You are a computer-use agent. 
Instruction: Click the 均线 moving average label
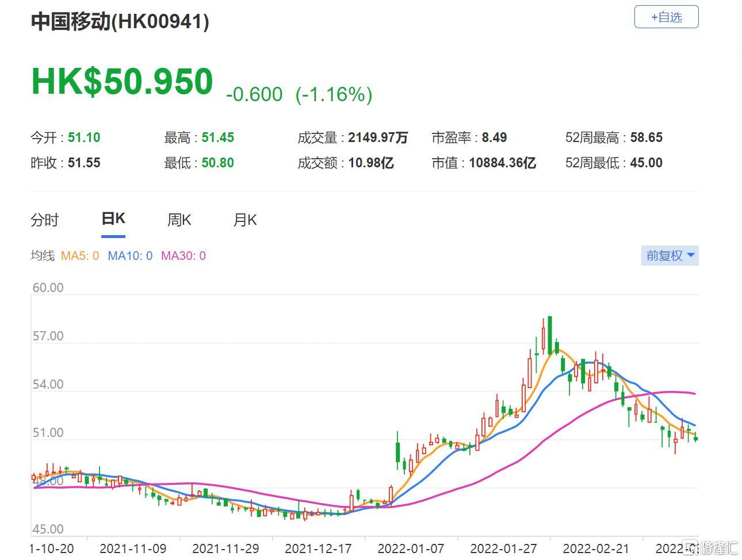click(42, 256)
